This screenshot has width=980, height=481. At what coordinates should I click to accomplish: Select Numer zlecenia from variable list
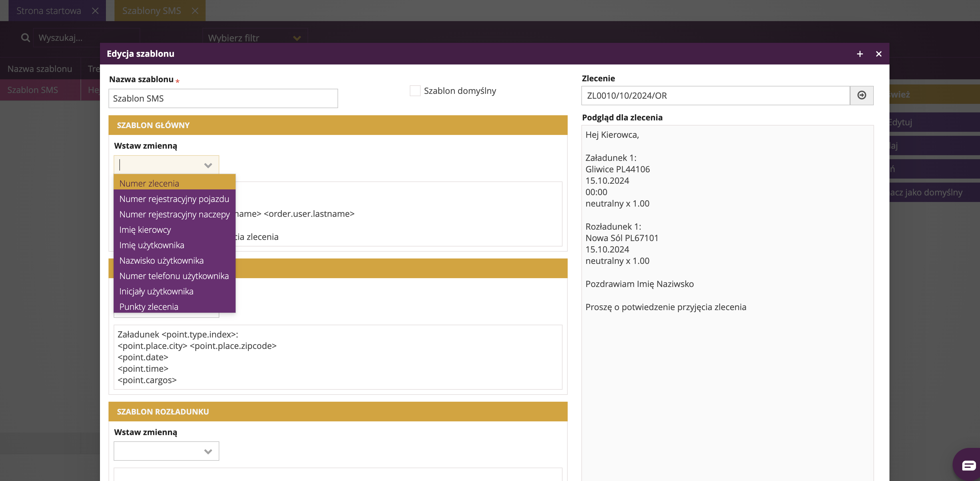[149, 183]
